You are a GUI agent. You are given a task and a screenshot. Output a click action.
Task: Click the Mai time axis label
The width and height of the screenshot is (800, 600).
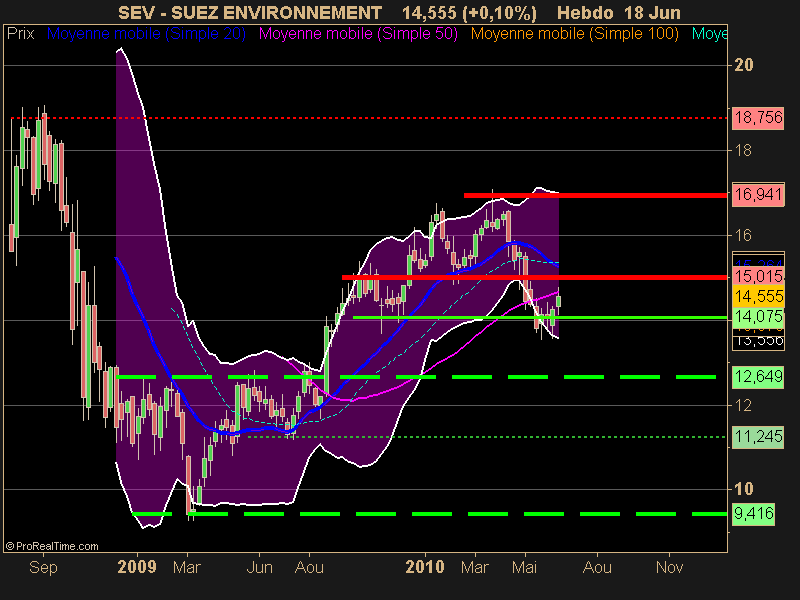pos(524,567)
